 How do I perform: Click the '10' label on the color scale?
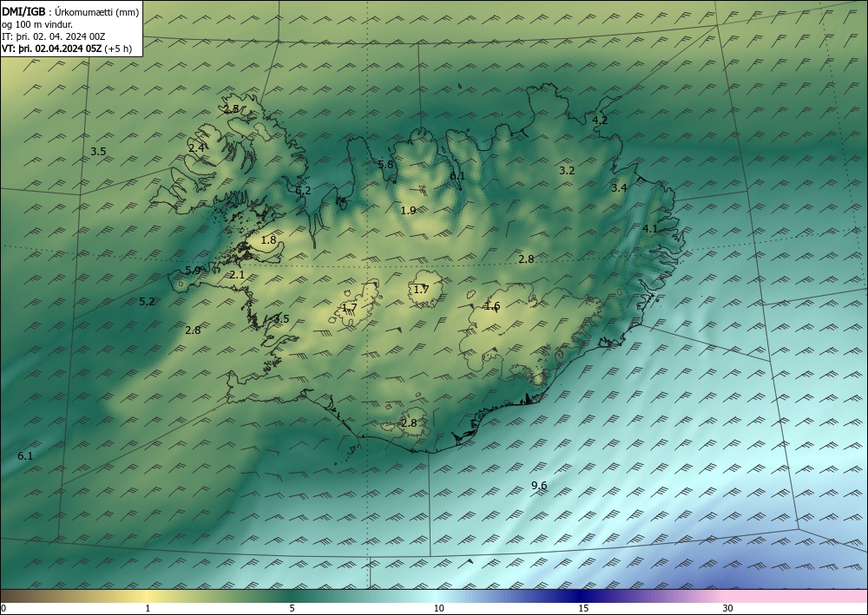(438, 609)
